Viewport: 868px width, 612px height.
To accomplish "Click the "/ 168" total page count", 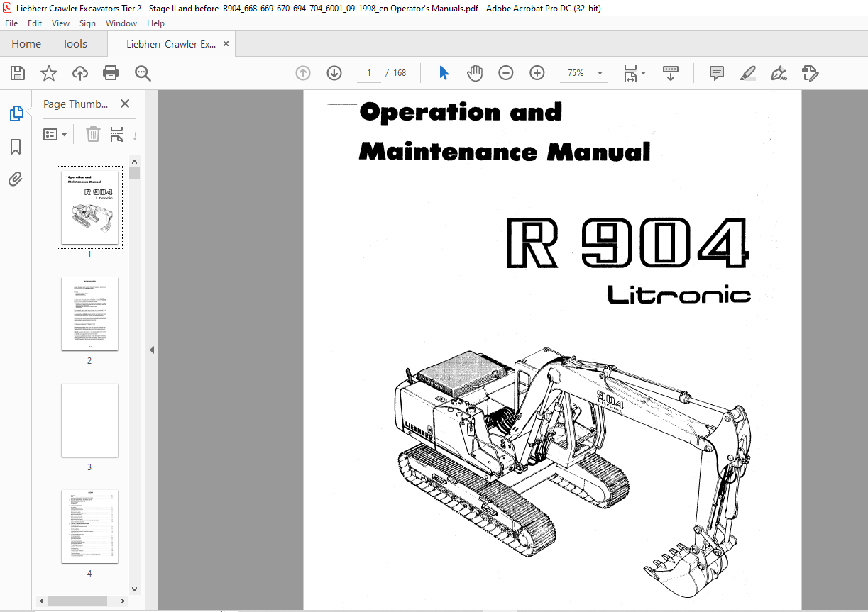I will point(395,73).
